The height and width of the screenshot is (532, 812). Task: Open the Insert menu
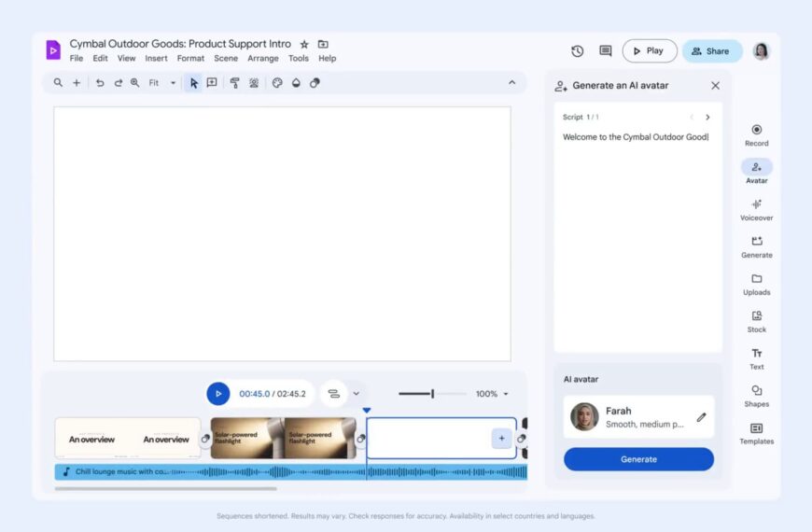tap(156, 59)
